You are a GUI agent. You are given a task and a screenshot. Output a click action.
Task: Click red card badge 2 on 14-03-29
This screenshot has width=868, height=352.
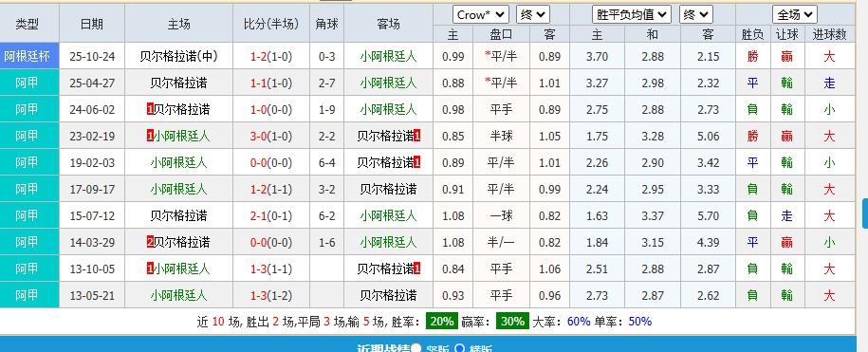click(150, 243)
